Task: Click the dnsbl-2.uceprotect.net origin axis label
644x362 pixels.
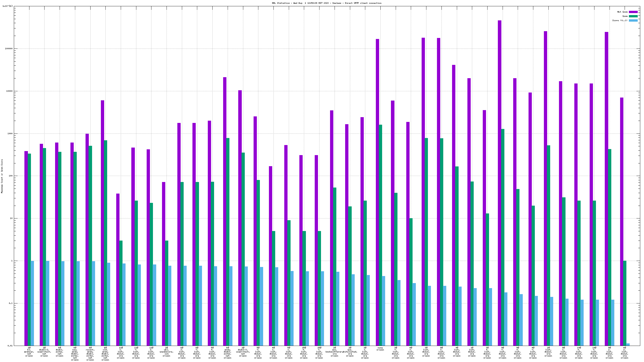Action: pos(44,352)
